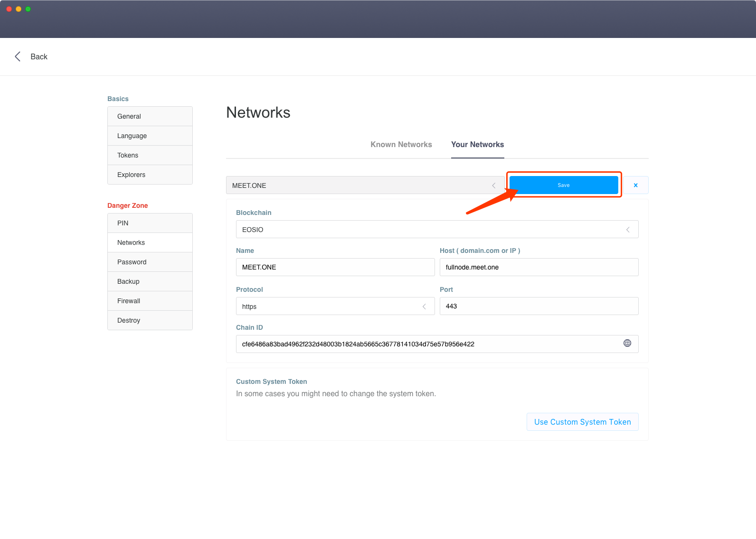Go to Firewall settings
The image size is (756, 539).
[x=150, y=301]
